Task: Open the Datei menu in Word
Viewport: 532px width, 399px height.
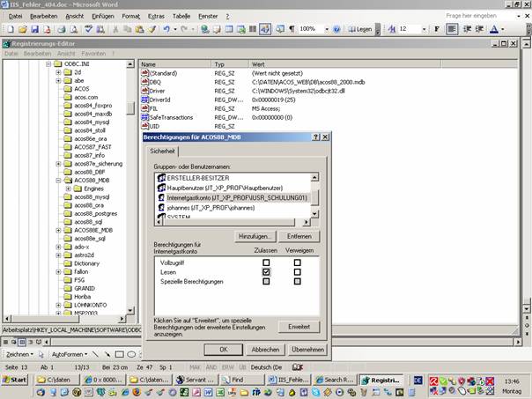Action: (15, 16)
